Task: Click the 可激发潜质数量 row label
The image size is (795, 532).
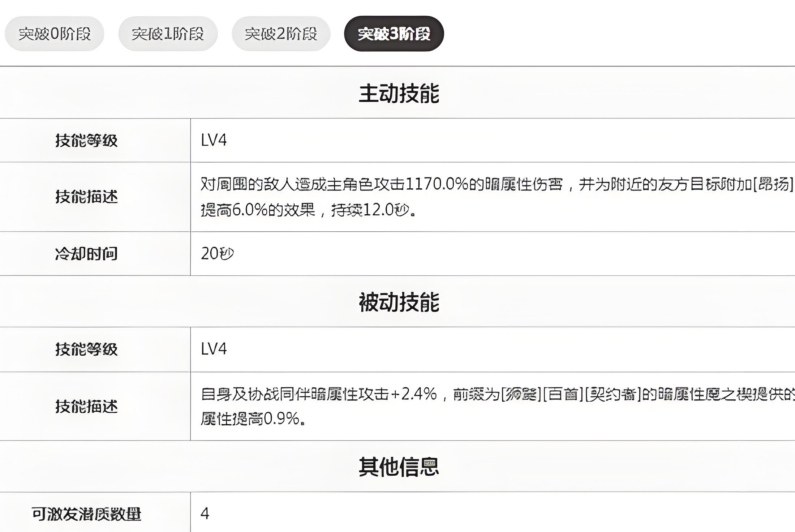Action: point(86,514)
